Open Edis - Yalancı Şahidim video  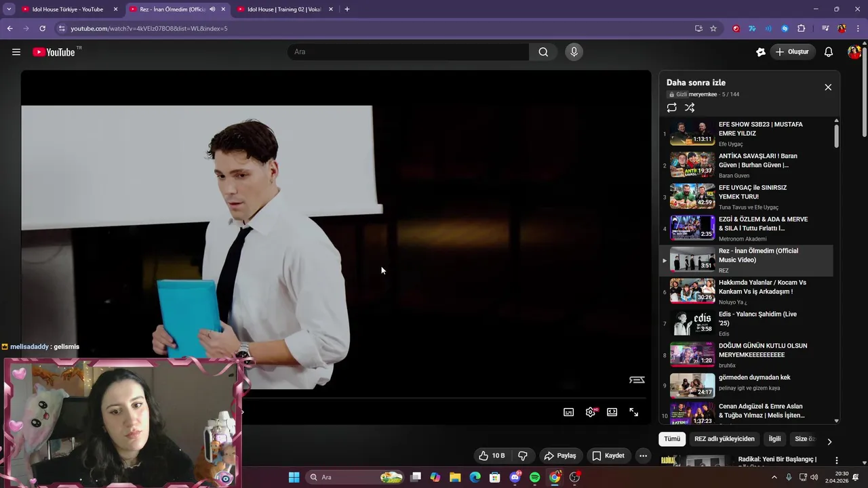(x=746, y=323)
